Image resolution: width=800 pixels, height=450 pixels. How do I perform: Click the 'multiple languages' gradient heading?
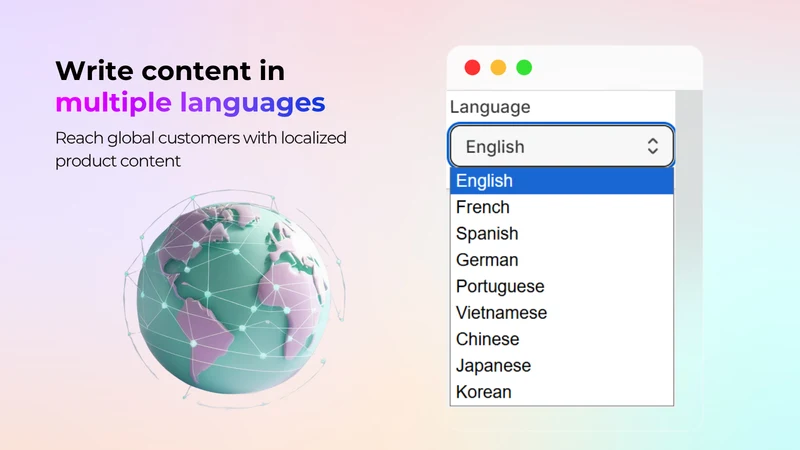click(190, 102)
